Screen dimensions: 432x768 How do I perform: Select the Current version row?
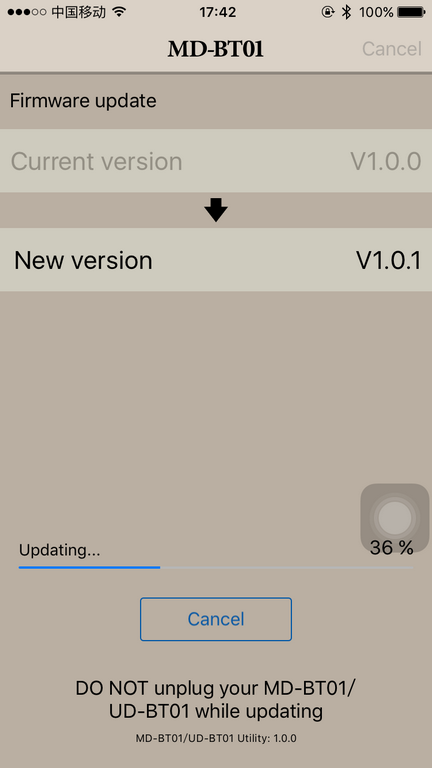pyautogui.click(x=216, y=161)
